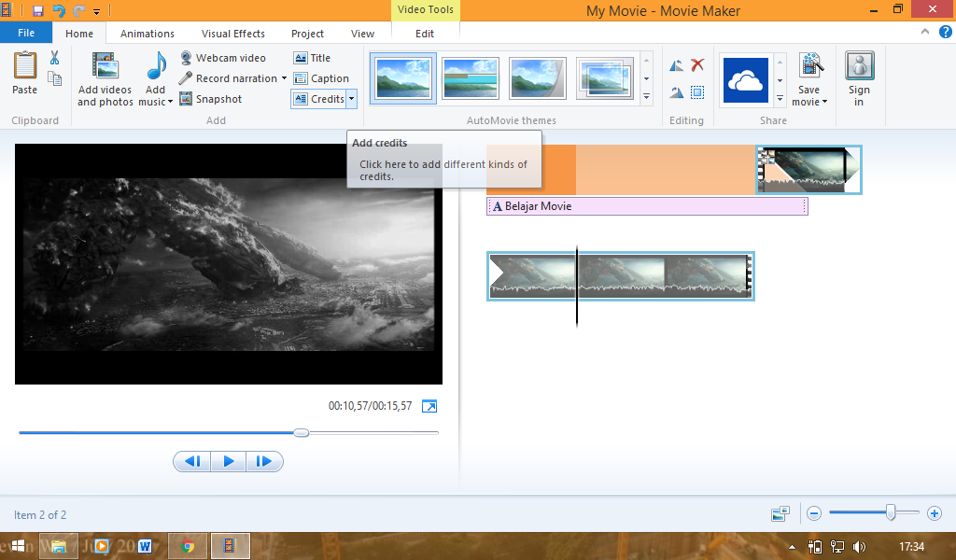Switch to the Visual Effects tab
This screenshot has height=560, width=956.
(232, 34)
